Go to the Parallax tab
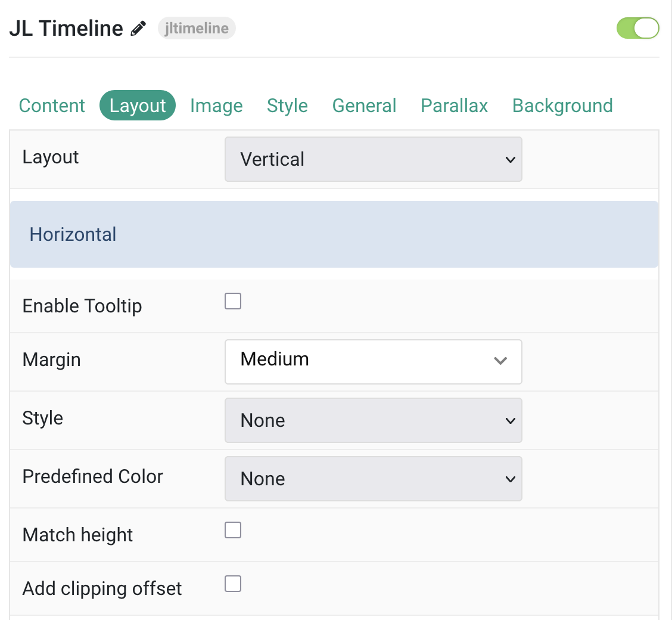Screen dimensions: 672x620 point(455,106)
